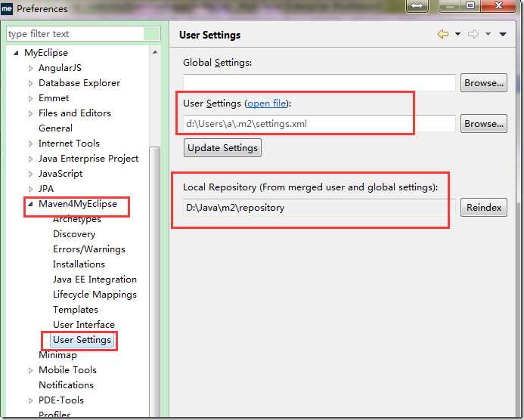The height and width of the screenshot is (420, 524).
Task: Open the User Interface preference page
Action: point(84,325)
